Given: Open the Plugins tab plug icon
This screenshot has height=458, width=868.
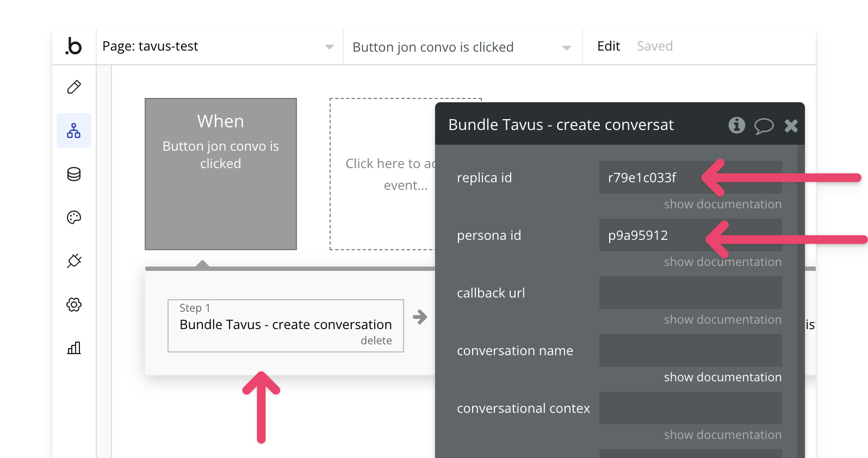Looking at the screenshot, I should click(74, 261).
